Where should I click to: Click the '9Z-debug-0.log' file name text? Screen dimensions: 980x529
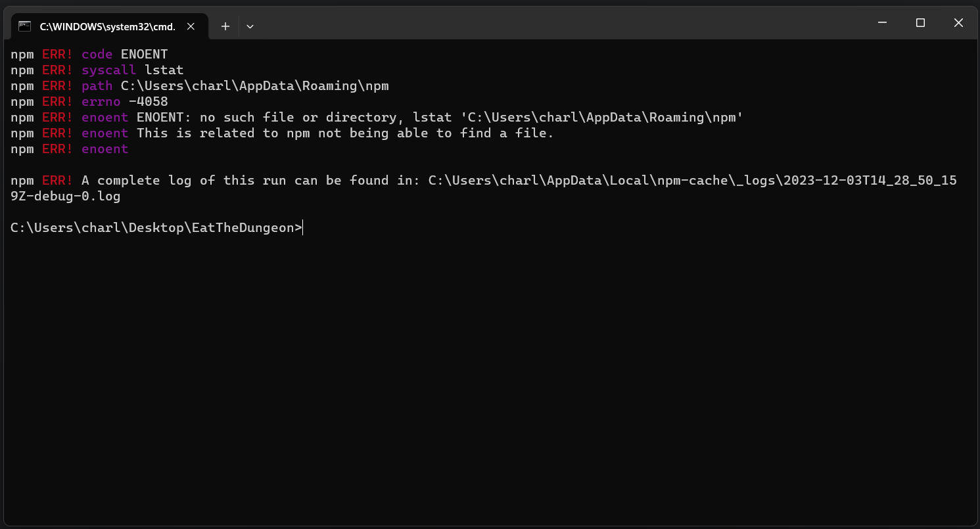pos(66,196)
